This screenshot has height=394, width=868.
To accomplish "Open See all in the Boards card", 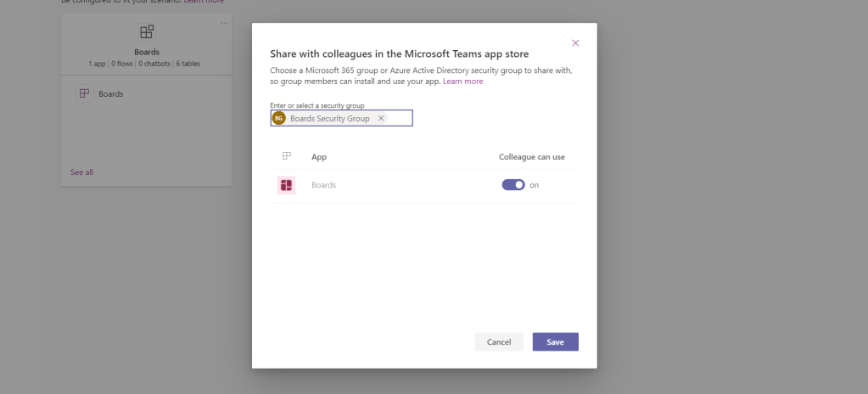I will coord(81,172).
